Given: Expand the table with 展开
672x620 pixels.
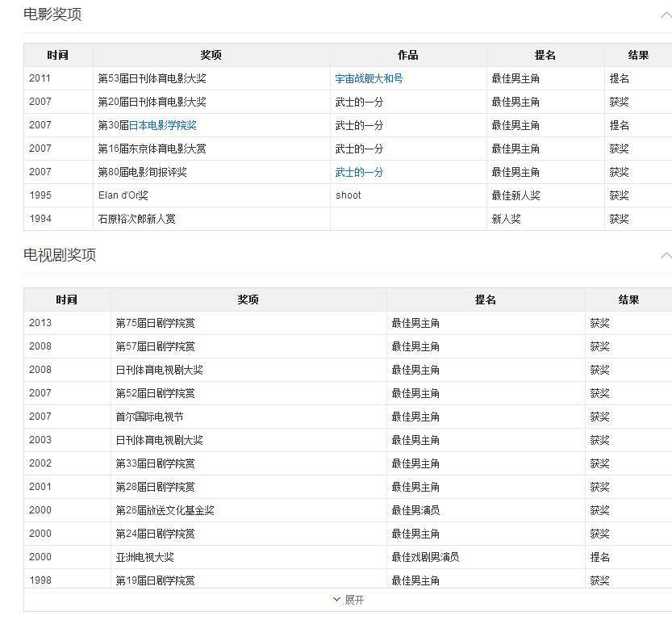Looking at the screenshot, I should pyautogui.click(x=349, y=600).
